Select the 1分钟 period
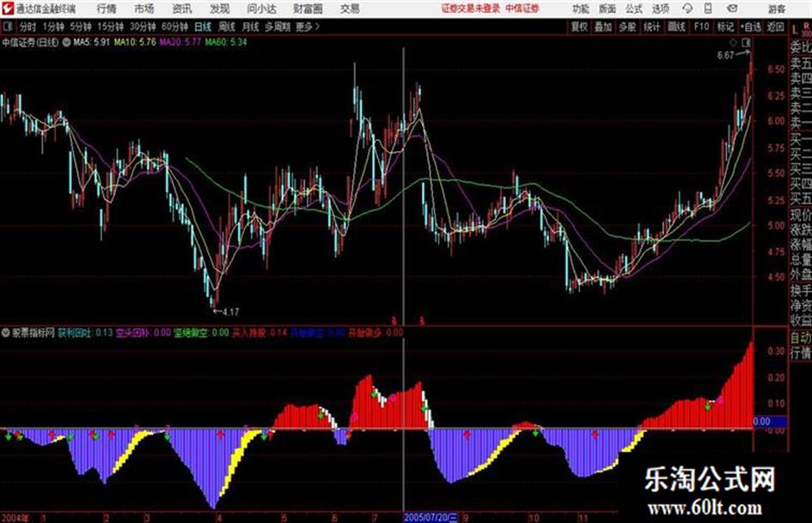This screenshot has height=523, width=812. click(x=52, y=27)
